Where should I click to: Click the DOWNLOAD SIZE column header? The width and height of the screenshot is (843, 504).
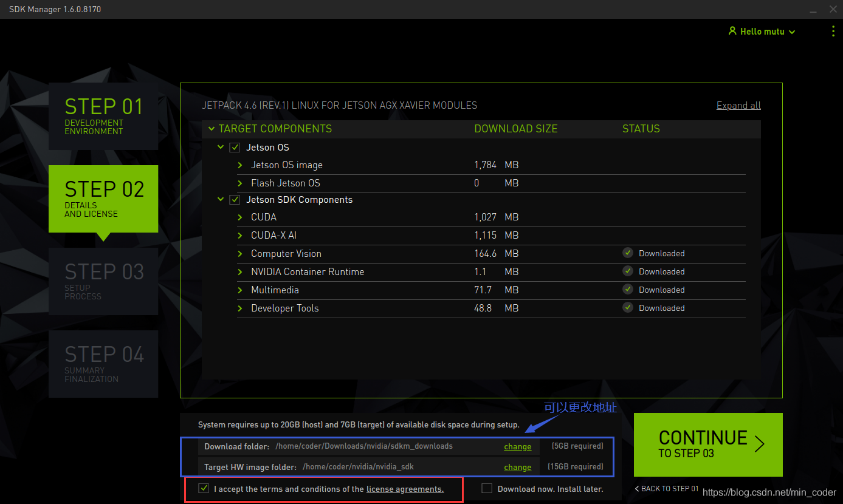pyautogui.click(x=515, y=129)
